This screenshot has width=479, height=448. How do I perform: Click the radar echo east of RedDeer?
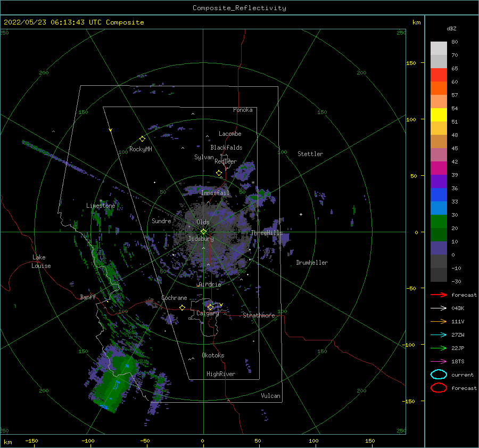click(x=244, y=170)
